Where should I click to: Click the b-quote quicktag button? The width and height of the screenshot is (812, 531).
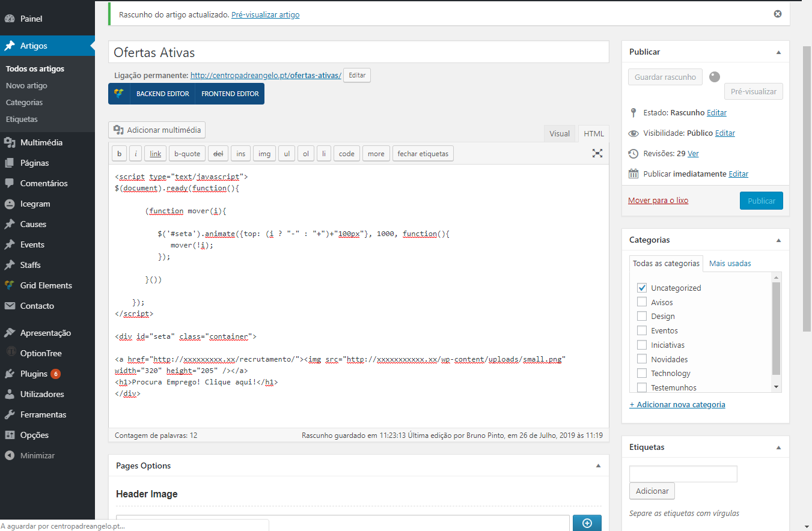(x=187, y=154)
